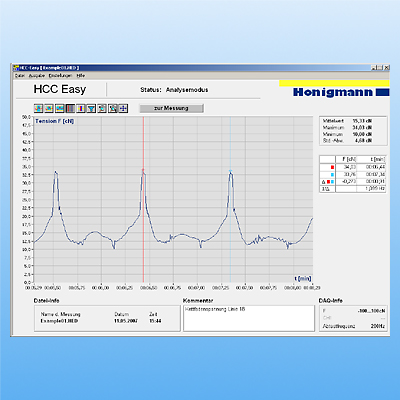Image resolution: width=400 pixels, height=400 pixels.
Task: Click the zoom-in magnifier toolbar icon
Action: pos(102,108)
